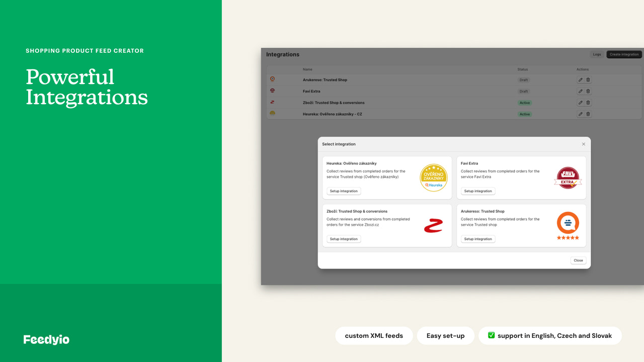Screen dimensions: 644x362
Task: Click the FAVI EXTRA ribbon logo in the dialog
Action: (x=568, y=177)
